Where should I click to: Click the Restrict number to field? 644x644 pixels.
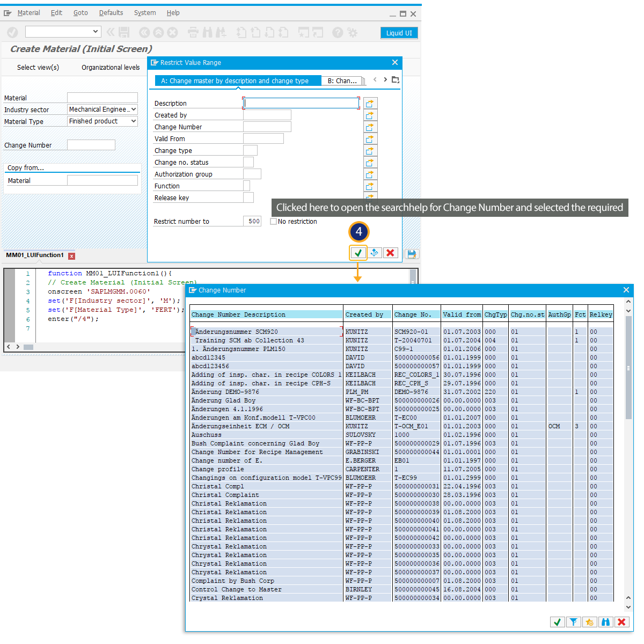252,221
